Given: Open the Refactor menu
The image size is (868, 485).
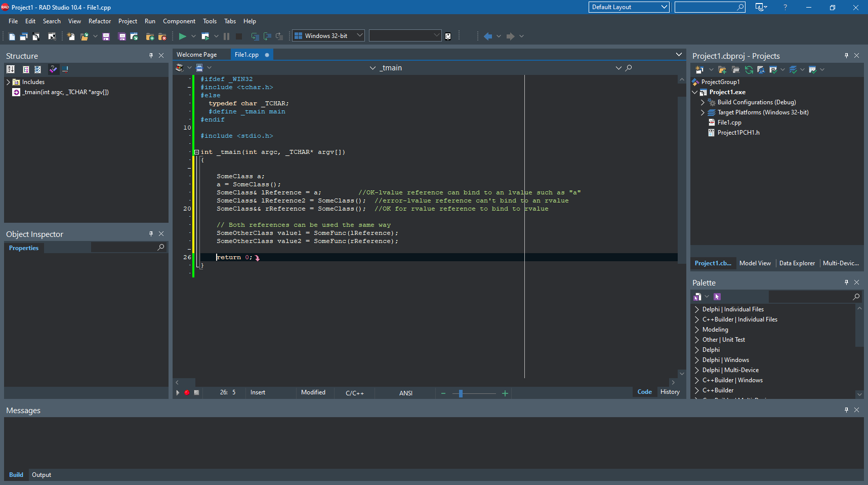Looking at the screenshot, I should coord(99,21).
